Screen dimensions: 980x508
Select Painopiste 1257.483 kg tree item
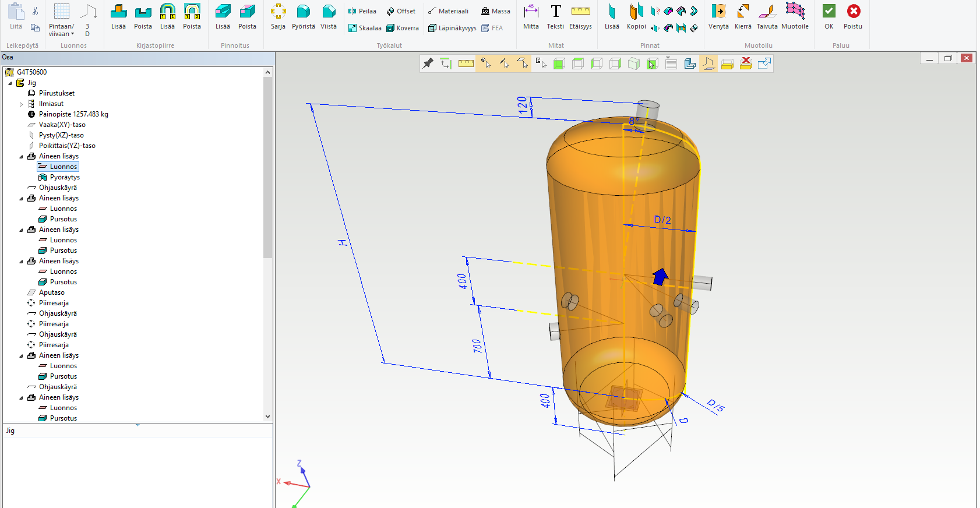73,114
